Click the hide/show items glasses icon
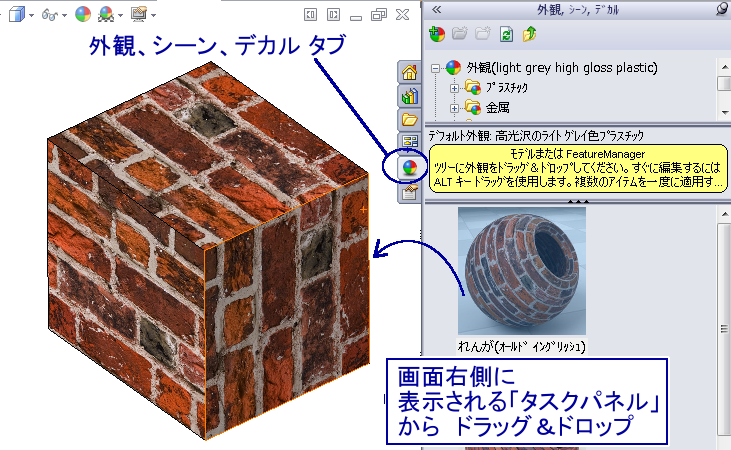731x450 pixels. 49,15
